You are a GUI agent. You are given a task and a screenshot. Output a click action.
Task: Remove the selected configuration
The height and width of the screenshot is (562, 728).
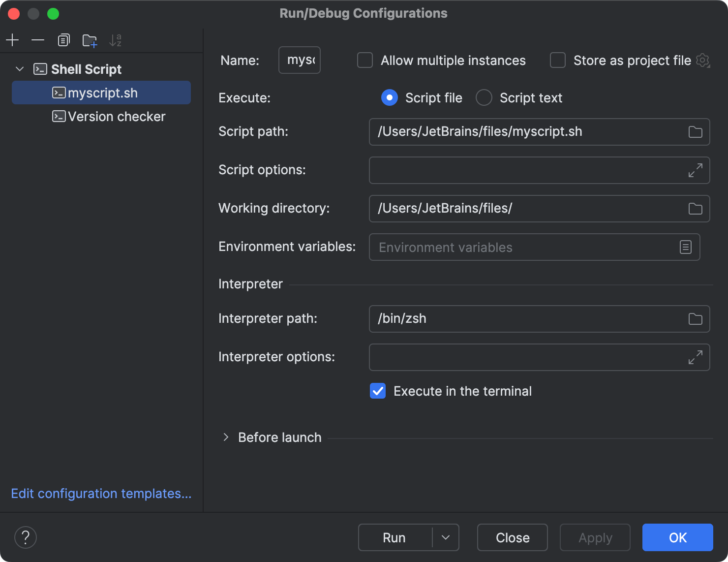38,40
